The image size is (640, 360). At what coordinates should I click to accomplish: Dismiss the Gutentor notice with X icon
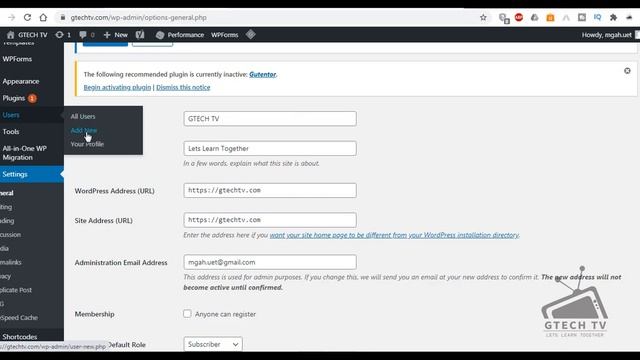click(x=627, y=71)
